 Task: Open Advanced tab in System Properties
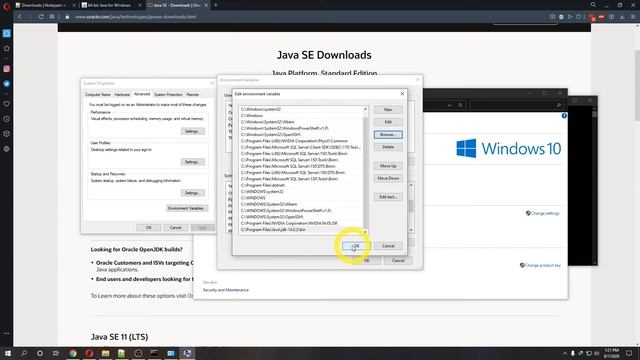click(142, 94)
